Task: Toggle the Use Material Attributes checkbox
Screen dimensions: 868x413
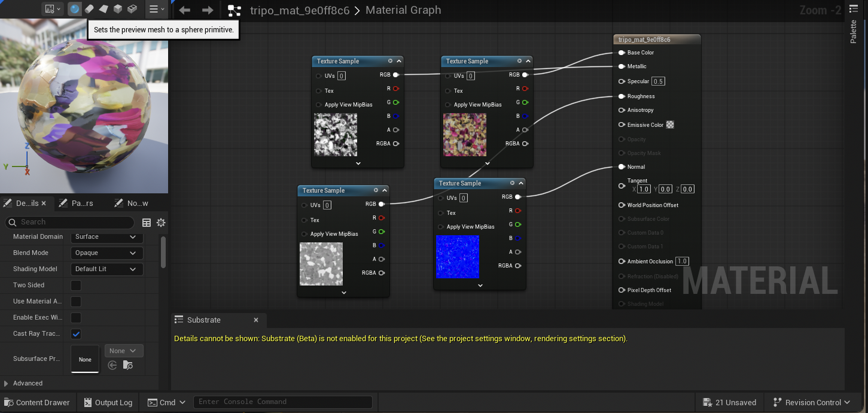Action: 76,302
